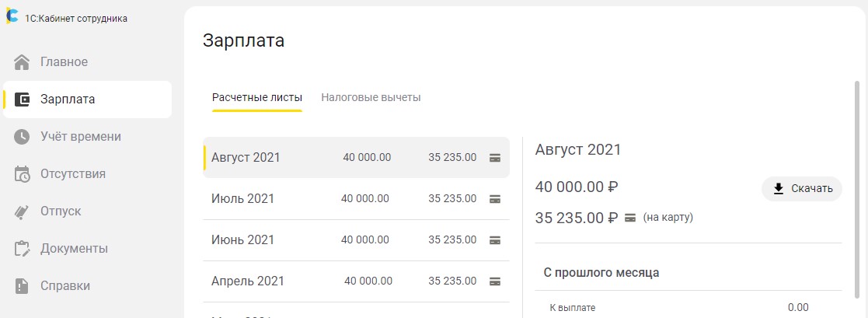Click the file icon next to Справки
Image resolution: width=868 pixels, height=318 pixels.
pyautogui.click(x=23, y=286)
